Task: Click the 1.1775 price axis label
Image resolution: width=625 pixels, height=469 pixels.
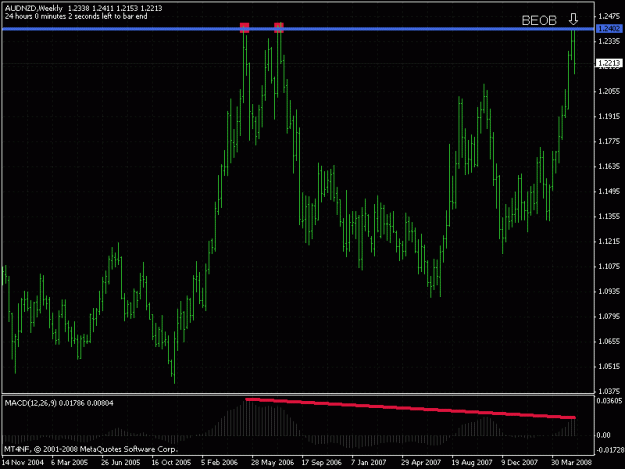Action: (x=609, y=141)
